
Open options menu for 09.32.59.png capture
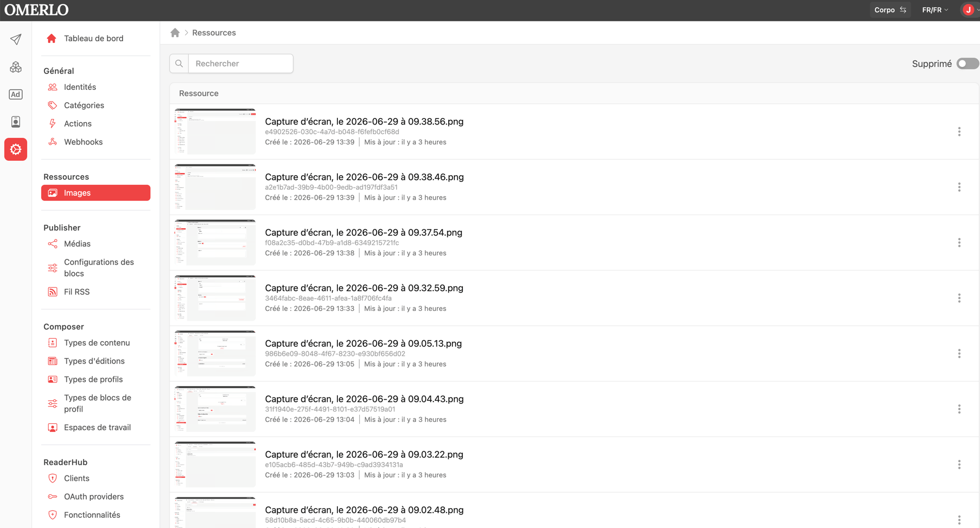click(959, 298)
